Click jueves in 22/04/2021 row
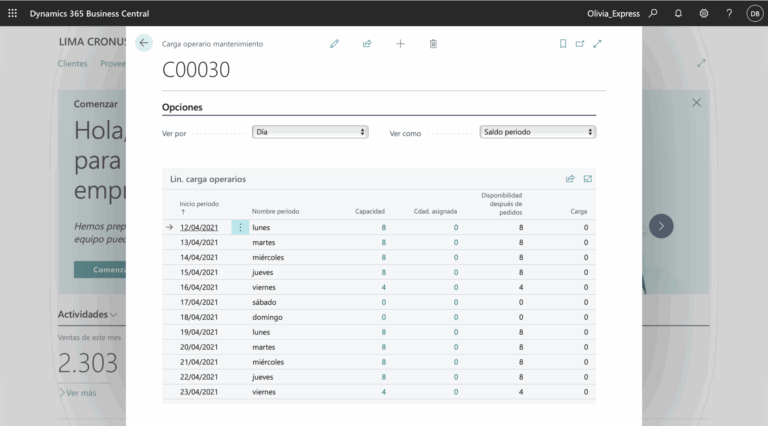768x426 pixels. (x=263, y=377)
